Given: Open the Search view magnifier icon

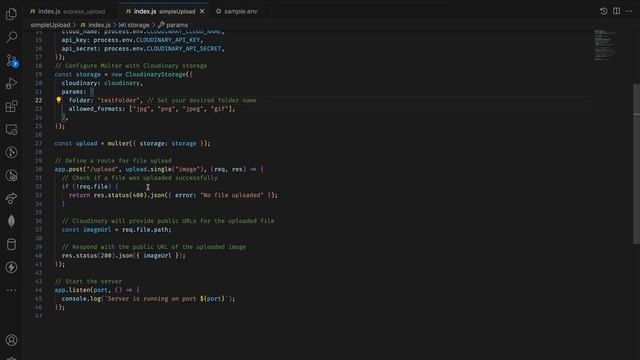Looking at the screenshot, I should point(11,37).
